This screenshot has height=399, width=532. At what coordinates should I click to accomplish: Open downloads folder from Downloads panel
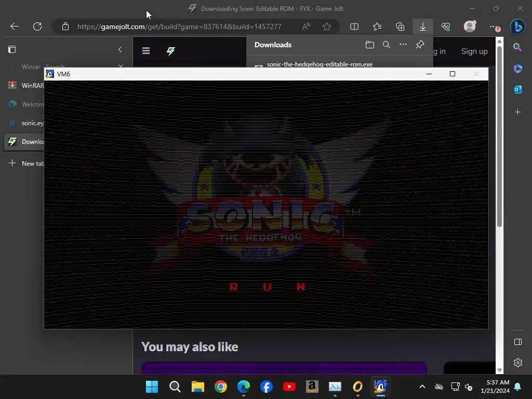coord(370,45)
